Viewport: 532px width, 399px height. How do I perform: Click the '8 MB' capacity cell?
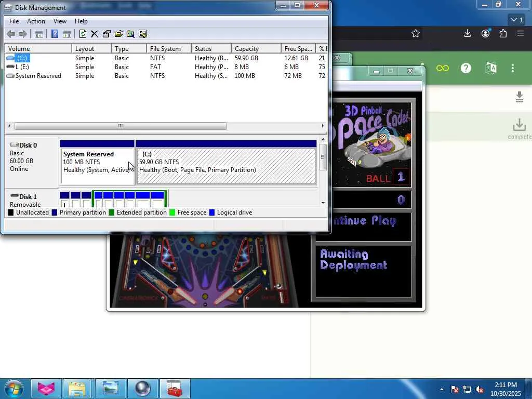tap(241, 67)
